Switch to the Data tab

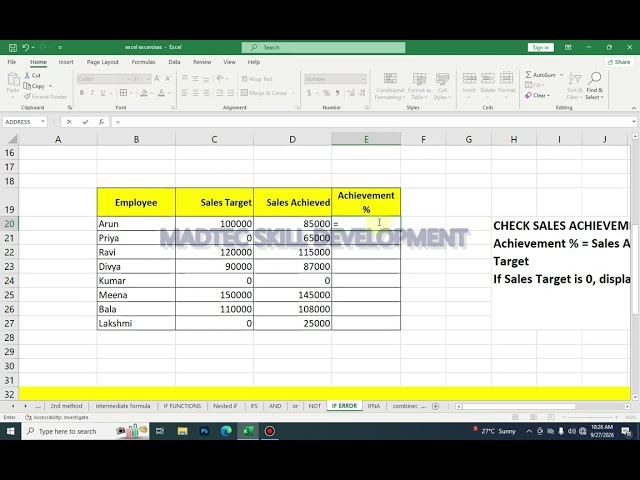(x=174, y=62)
